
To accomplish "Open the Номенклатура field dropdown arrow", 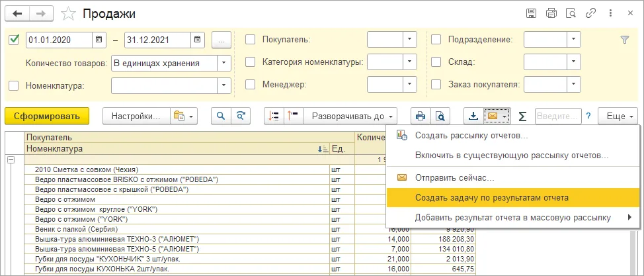I will 224,85.
